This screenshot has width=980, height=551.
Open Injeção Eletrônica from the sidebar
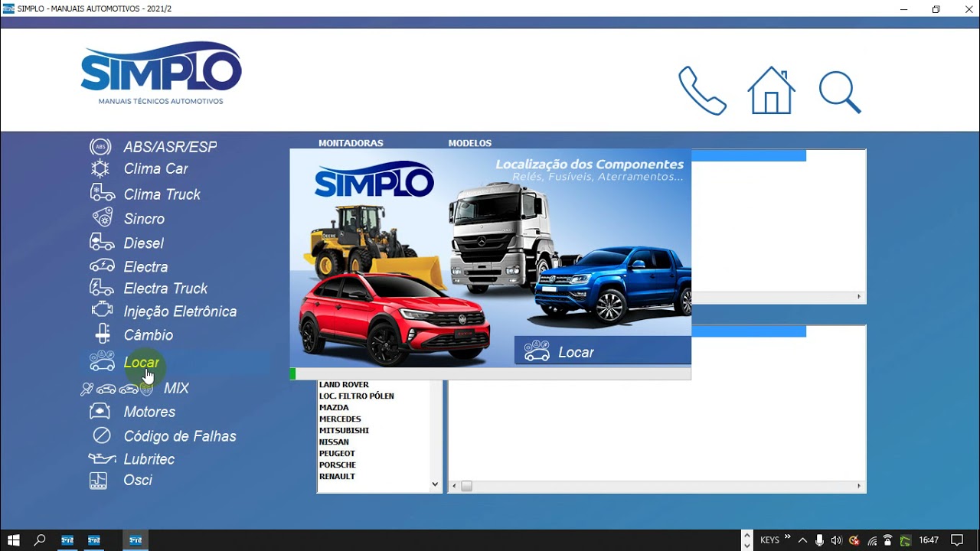point(181,311)
